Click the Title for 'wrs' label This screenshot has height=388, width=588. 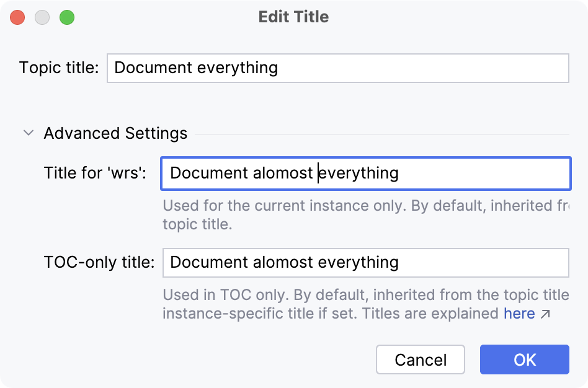96,174
